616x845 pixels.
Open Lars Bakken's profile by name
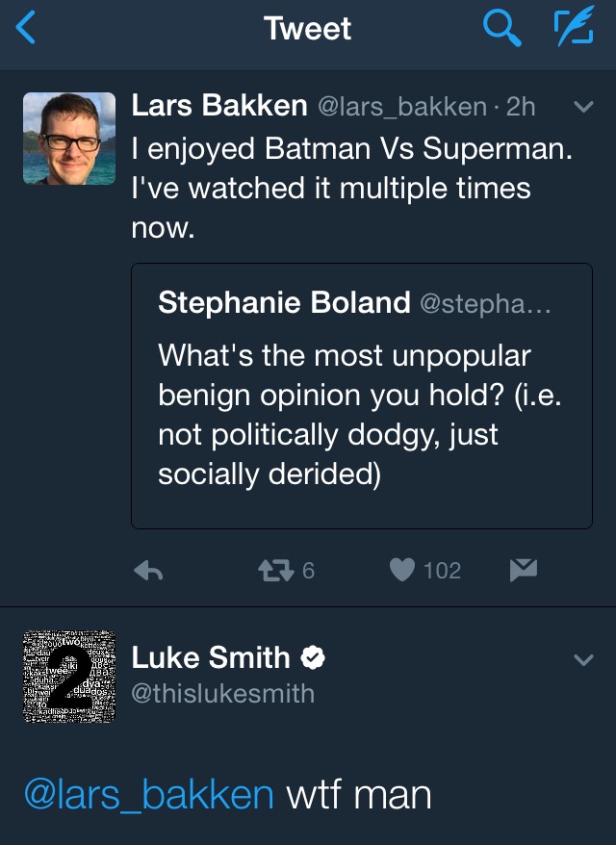219,105
